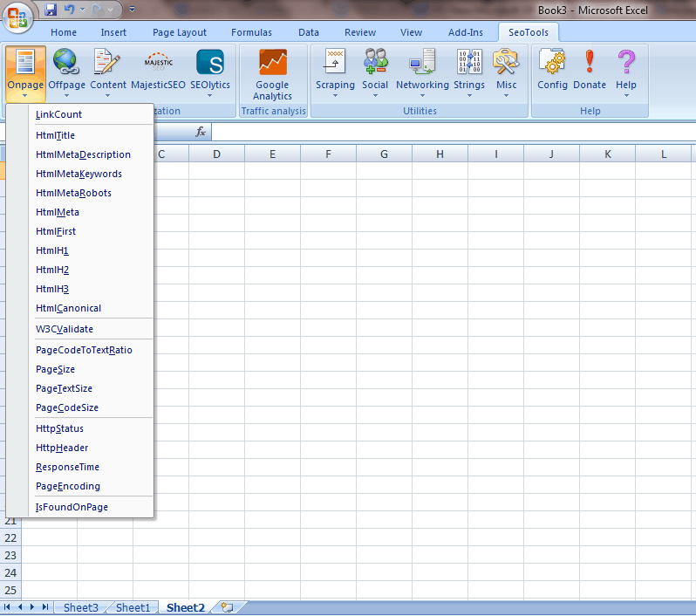Insert a new worksheet tab icon
This screenshot has height=616, width=696.
pos(228,607)
